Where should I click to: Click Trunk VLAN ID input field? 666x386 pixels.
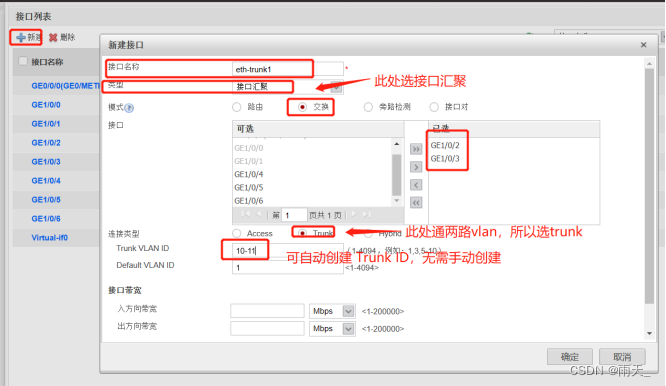point(288,251)
